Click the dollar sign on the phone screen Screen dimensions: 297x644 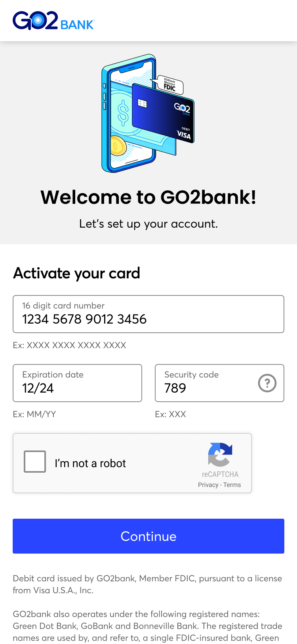123,113
